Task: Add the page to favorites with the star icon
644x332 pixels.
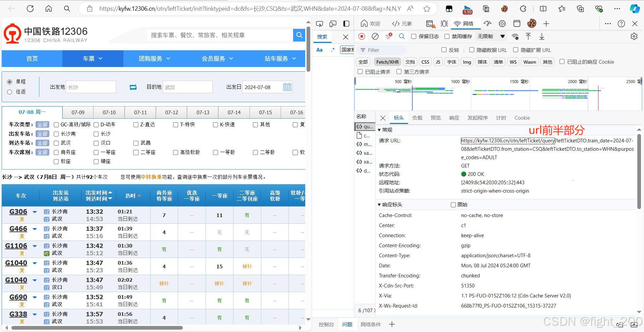Action: tap(427, 9)
